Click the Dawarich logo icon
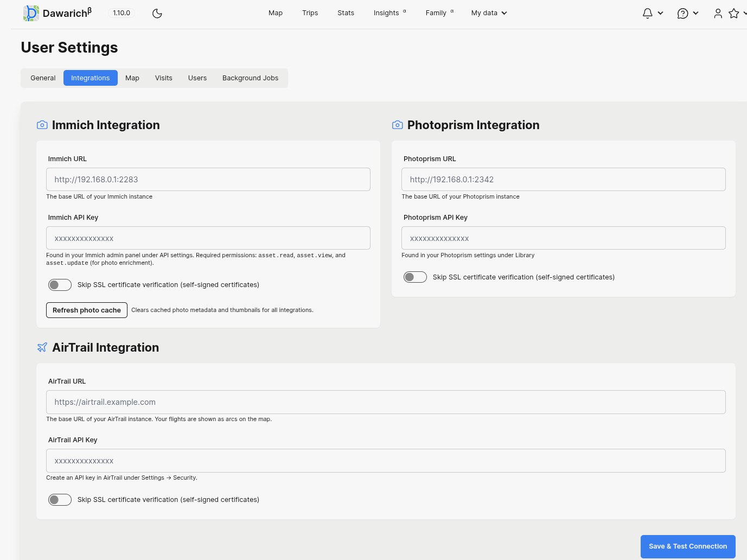 pyautogui.click(x=31, y=13)
